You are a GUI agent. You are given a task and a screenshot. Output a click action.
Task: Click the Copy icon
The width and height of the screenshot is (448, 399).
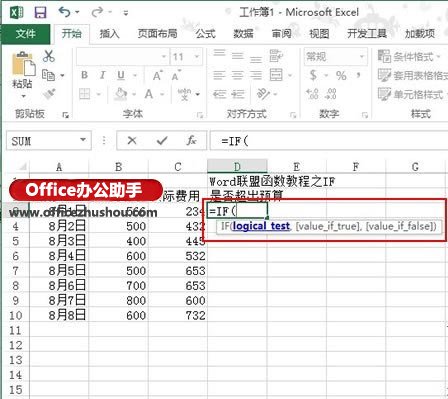[49, 75]
